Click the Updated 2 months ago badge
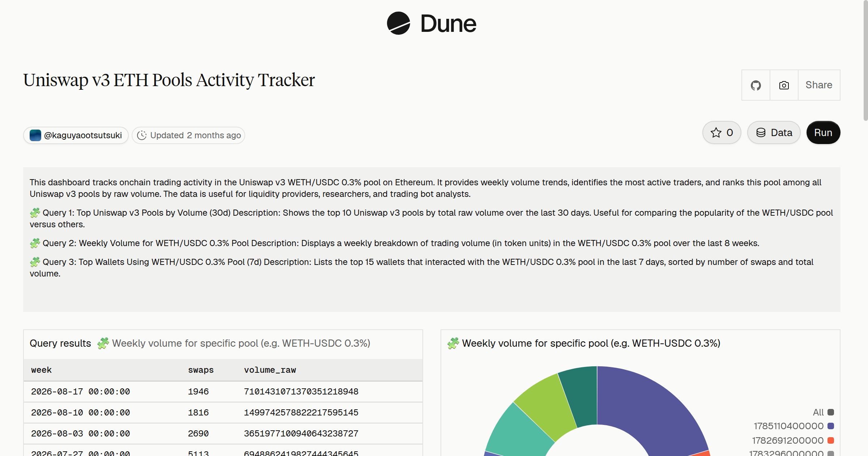Viewport: 868px width, 456px height. [188, 135]
